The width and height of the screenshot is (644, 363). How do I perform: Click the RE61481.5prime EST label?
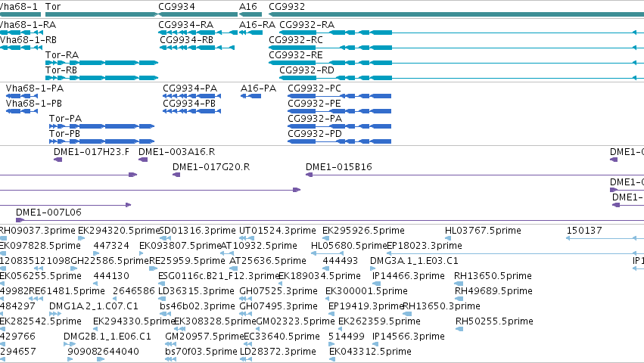click(x=67, y=291)
